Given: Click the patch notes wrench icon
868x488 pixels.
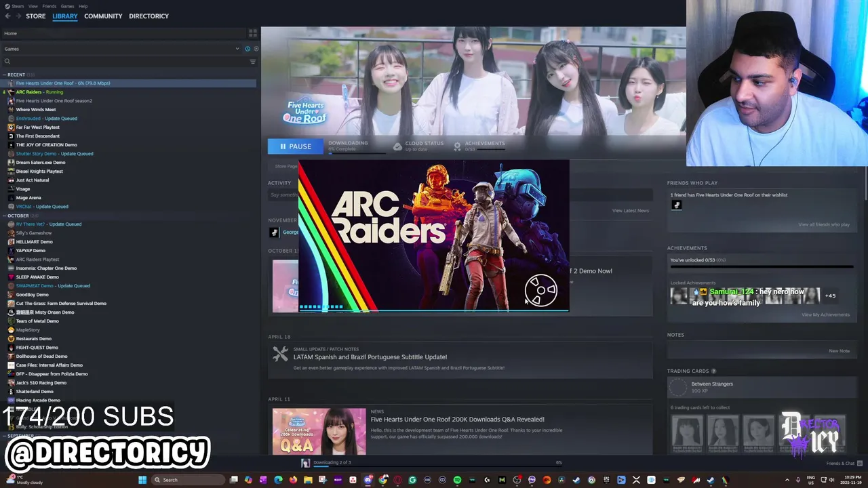Looking at the screenshot, I should [280, 354].
